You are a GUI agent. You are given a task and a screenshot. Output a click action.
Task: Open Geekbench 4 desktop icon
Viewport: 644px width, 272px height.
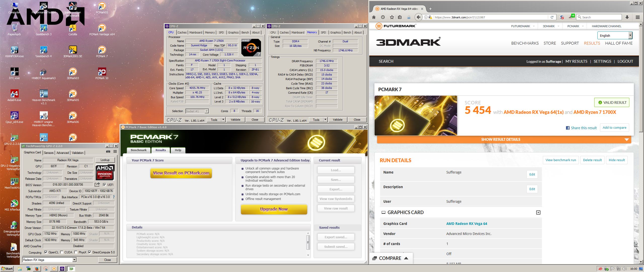44,51
